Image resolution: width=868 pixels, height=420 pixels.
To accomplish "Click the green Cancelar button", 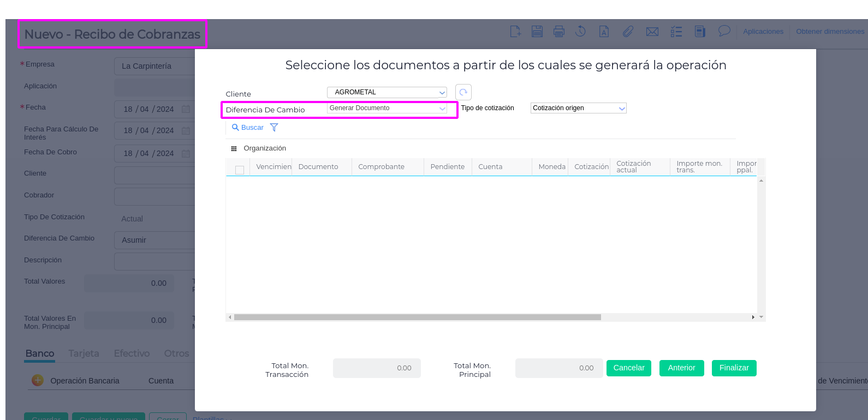I will tap(629, 368).
